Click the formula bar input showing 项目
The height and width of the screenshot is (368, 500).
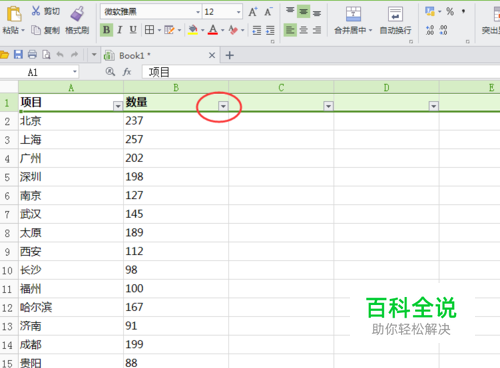click(x=321, y=72)
